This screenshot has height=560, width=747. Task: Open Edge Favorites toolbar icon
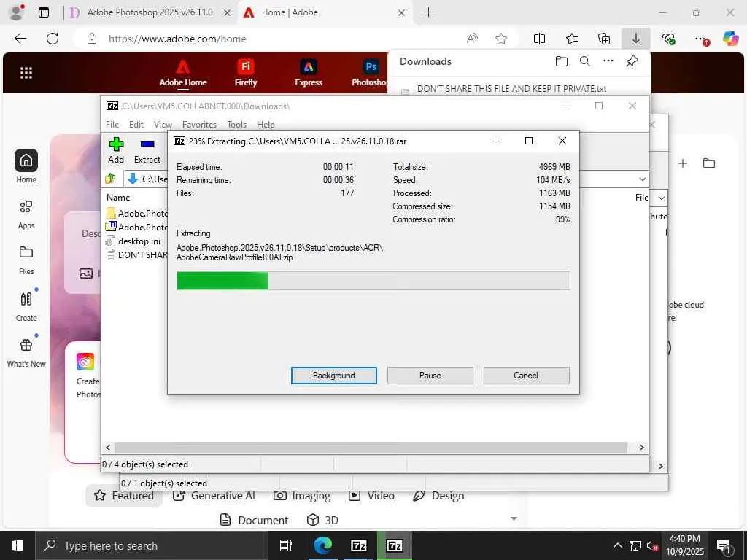[572, 39]
